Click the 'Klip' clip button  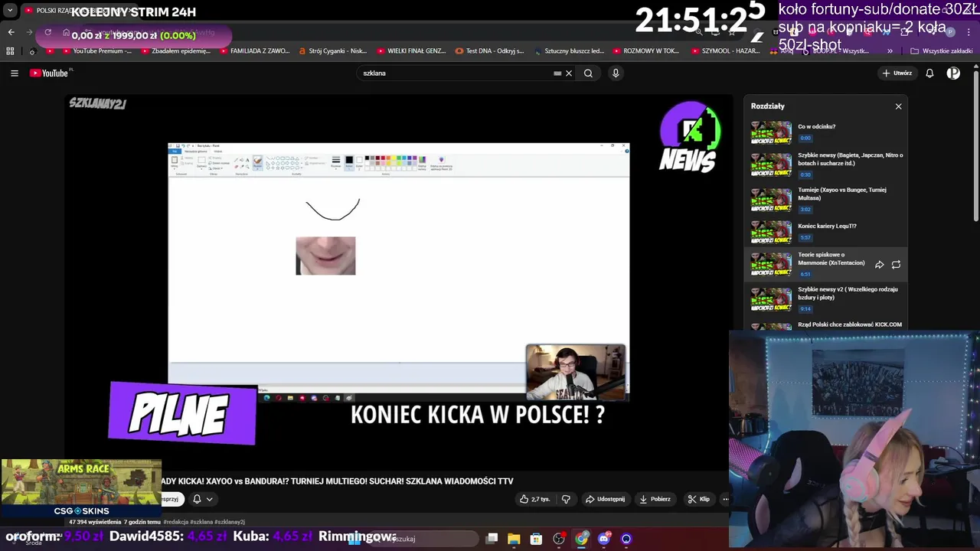[699, 499]
